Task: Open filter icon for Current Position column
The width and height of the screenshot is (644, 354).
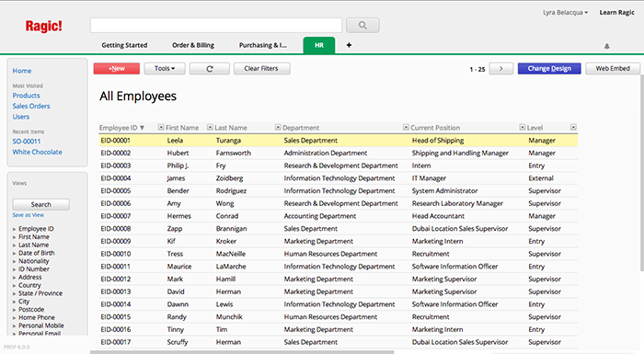Action: 406,127
